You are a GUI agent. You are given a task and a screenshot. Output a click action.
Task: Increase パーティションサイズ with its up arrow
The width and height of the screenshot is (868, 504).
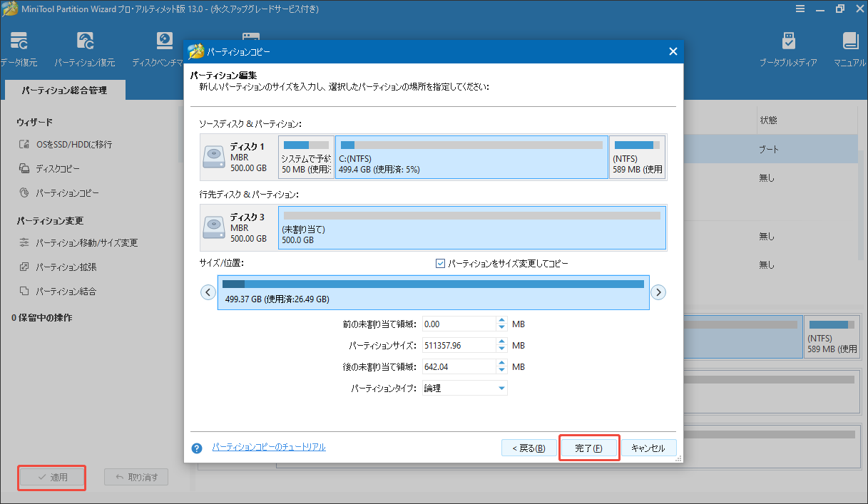click(504, 341)
